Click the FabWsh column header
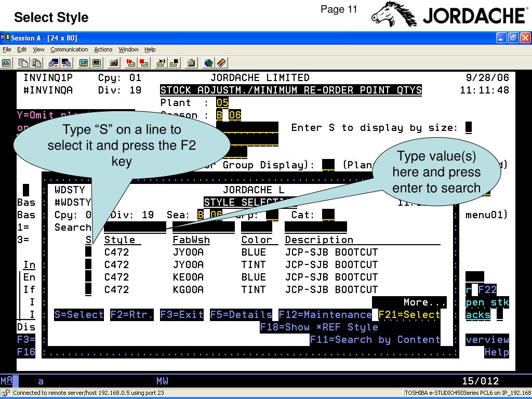Viewport: 532px width, 399px height. coord(191,240)
